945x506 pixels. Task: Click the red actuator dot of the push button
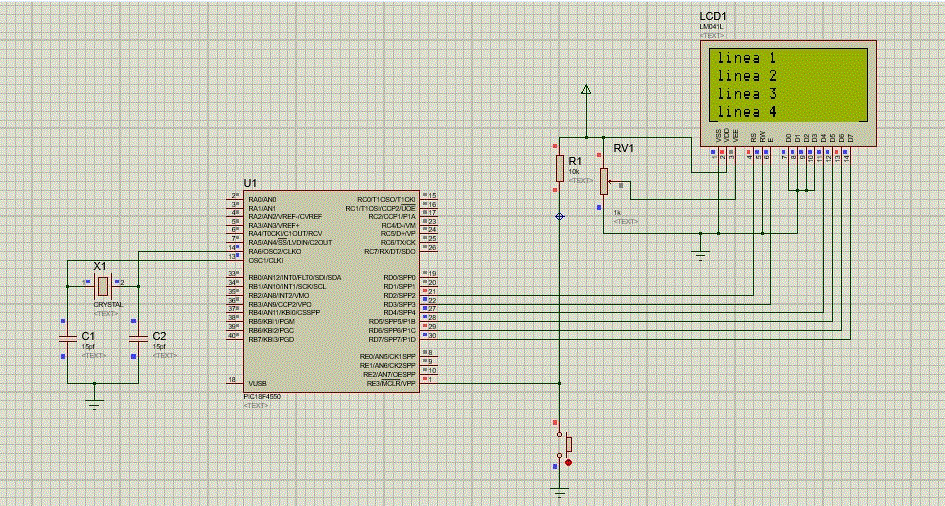[x=568, y=463]
